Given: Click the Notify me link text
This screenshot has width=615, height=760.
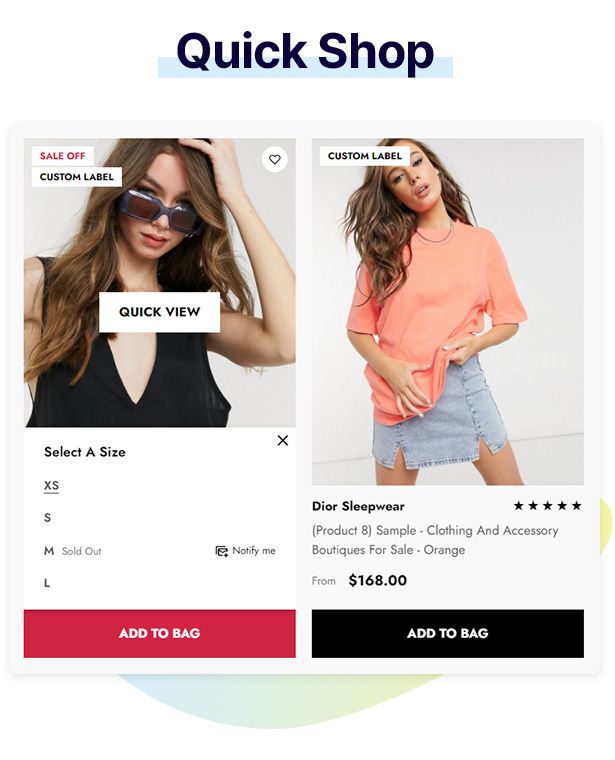Looking at the screenshot, I should click(x=254, y=551).
